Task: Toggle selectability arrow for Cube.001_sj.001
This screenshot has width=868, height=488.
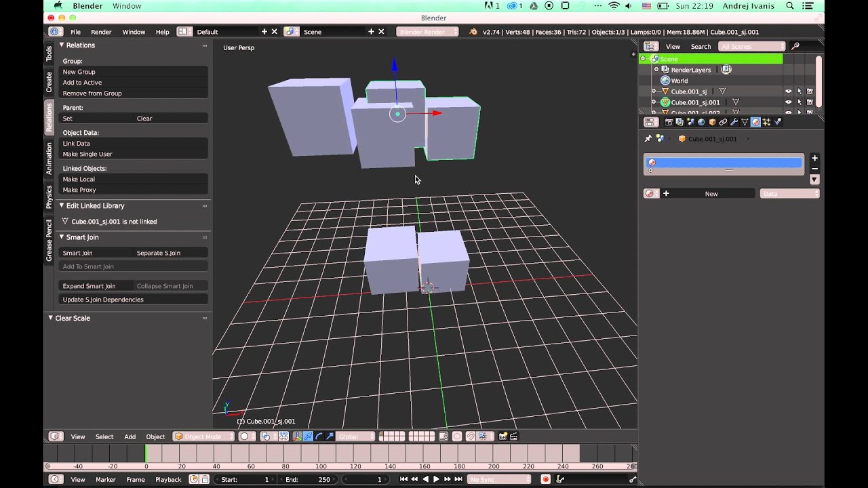Action: pos(799,102)
